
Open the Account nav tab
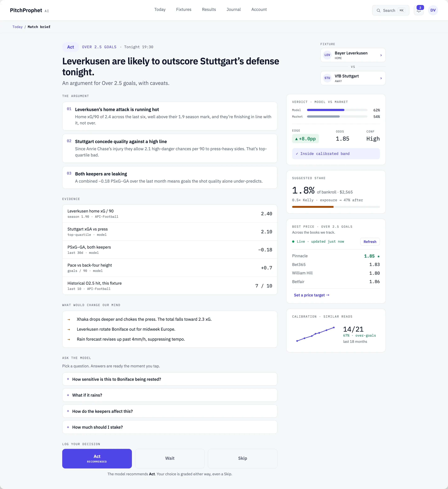point(259,9)
